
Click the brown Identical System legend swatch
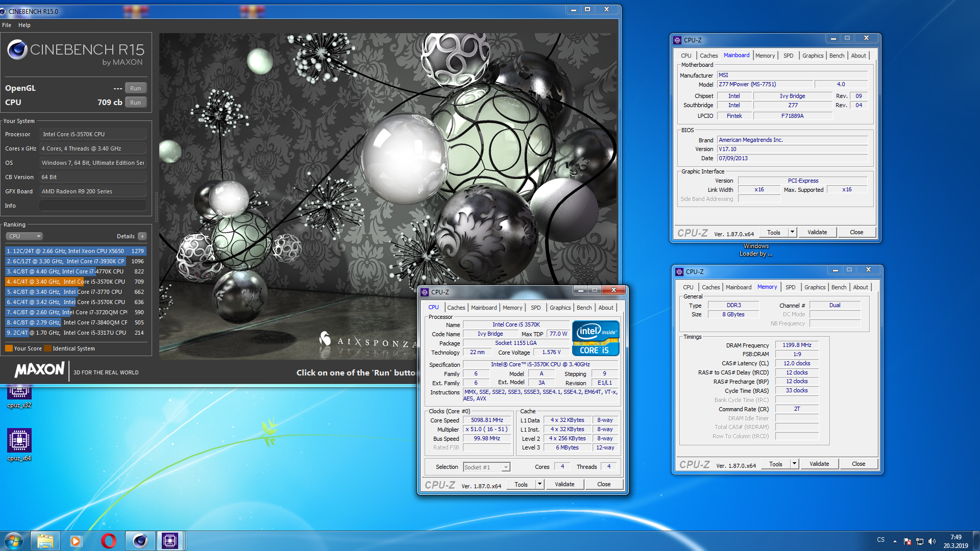tap(48, 348)
